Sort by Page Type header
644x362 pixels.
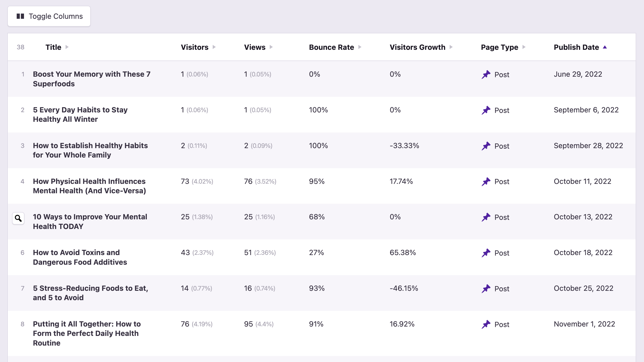pyautogui.click(x=500, y=47)
